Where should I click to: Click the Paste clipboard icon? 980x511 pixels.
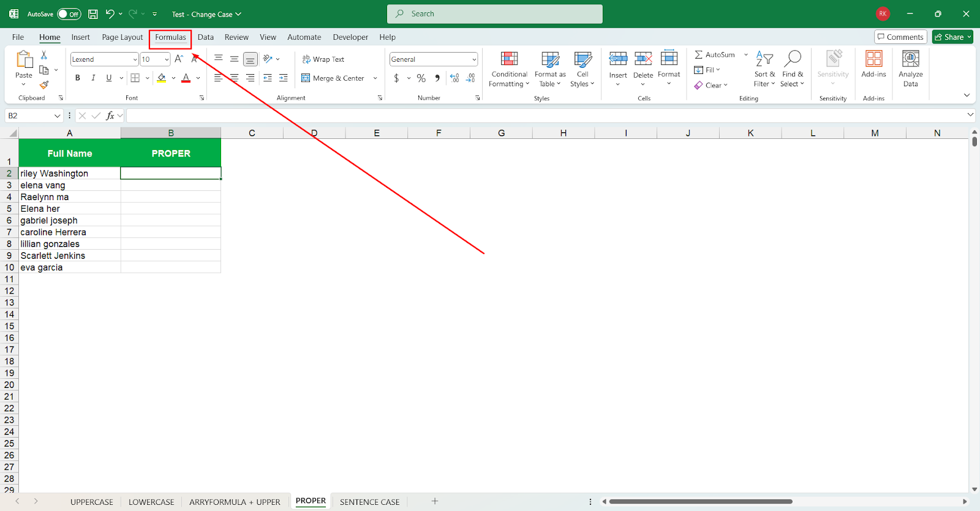(x=24, y=59)
